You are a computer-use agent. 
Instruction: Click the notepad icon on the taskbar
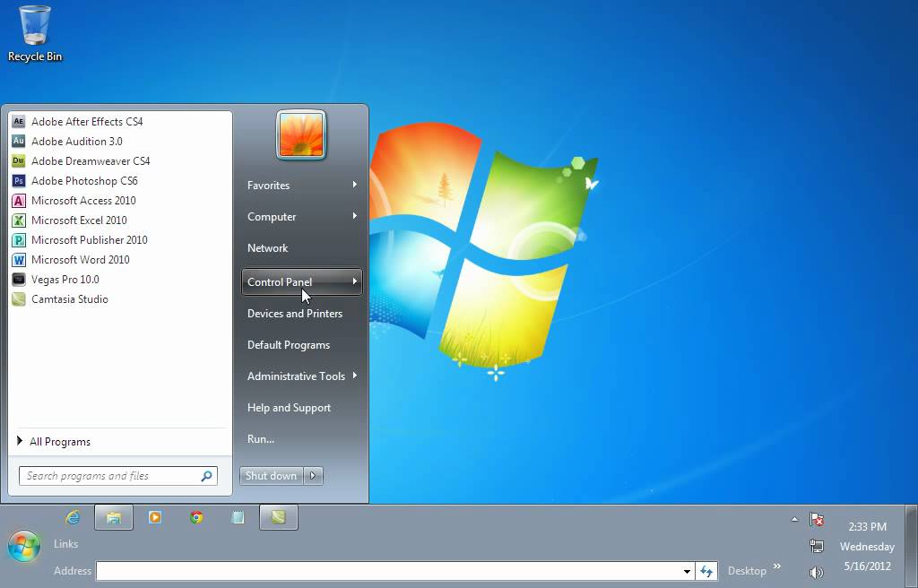238,517
